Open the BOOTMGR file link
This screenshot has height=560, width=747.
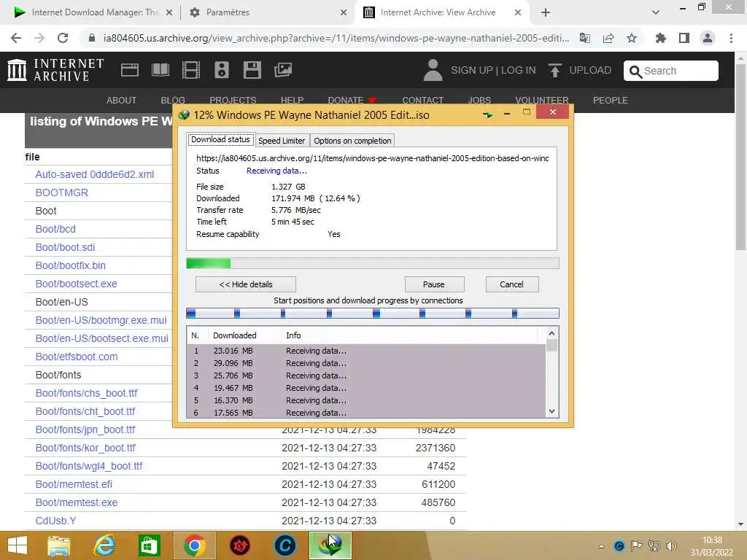(x=61, y=192)
